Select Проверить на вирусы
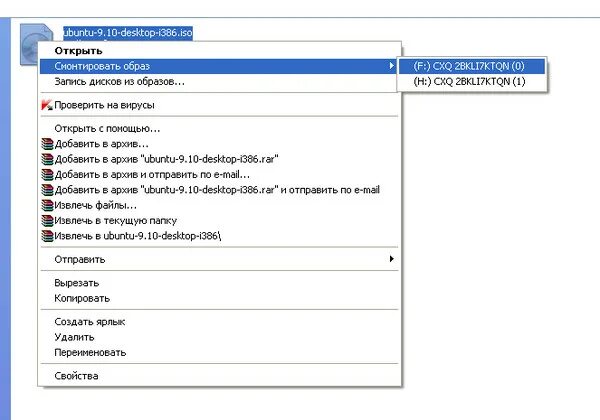 [220, 105]
